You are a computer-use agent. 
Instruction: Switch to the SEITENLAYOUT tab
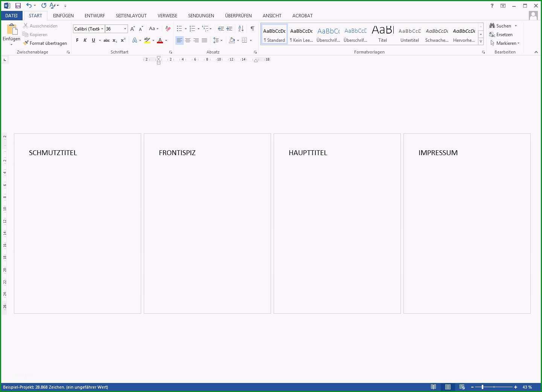click(131, 15)
